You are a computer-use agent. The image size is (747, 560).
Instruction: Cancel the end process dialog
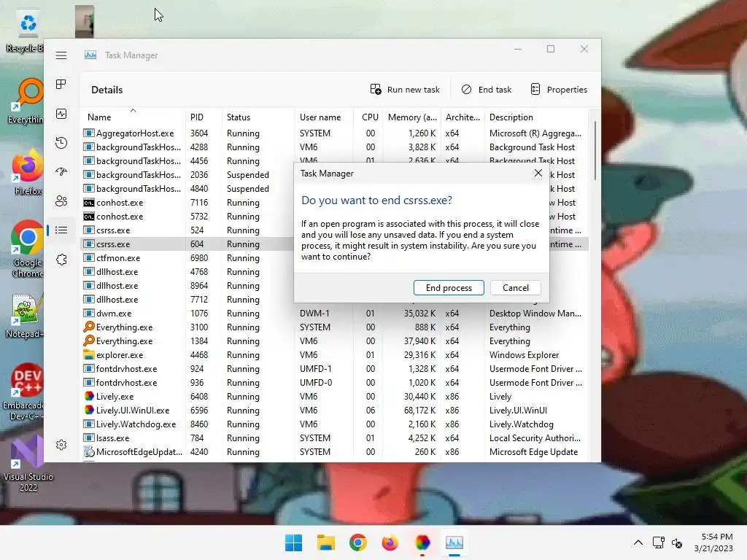click(x=516, y=287)
